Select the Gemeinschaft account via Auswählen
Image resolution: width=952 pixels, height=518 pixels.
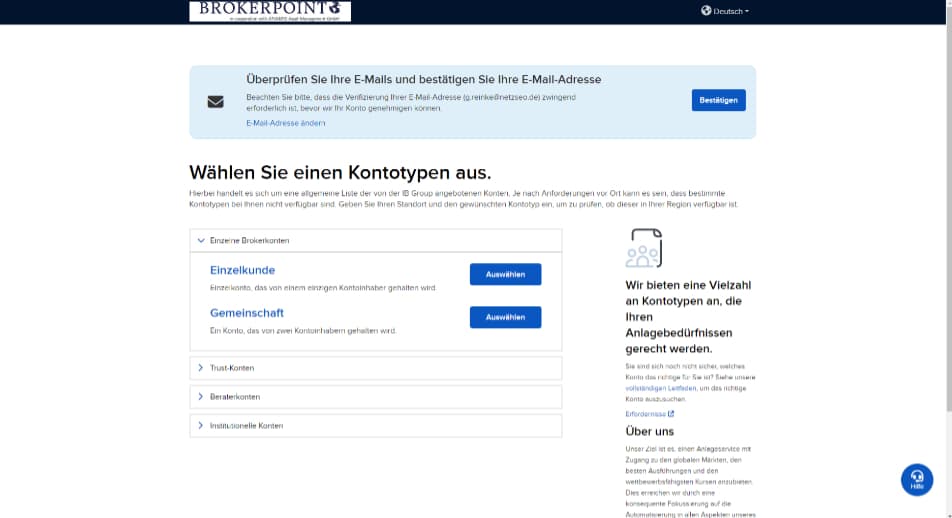(505, 317)
